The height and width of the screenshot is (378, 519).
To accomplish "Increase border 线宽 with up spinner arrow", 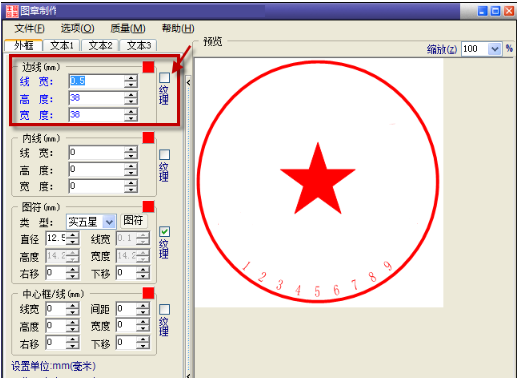I will click(131, 78).
